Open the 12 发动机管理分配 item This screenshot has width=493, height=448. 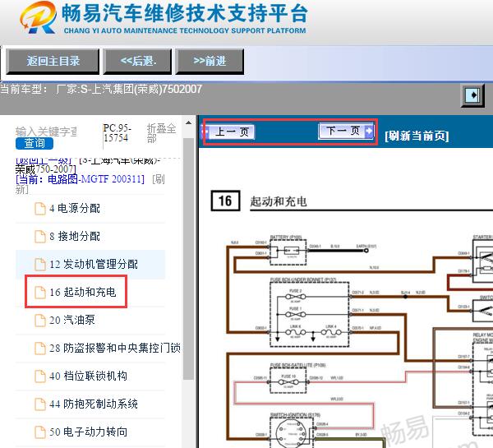tap(94, 264)
